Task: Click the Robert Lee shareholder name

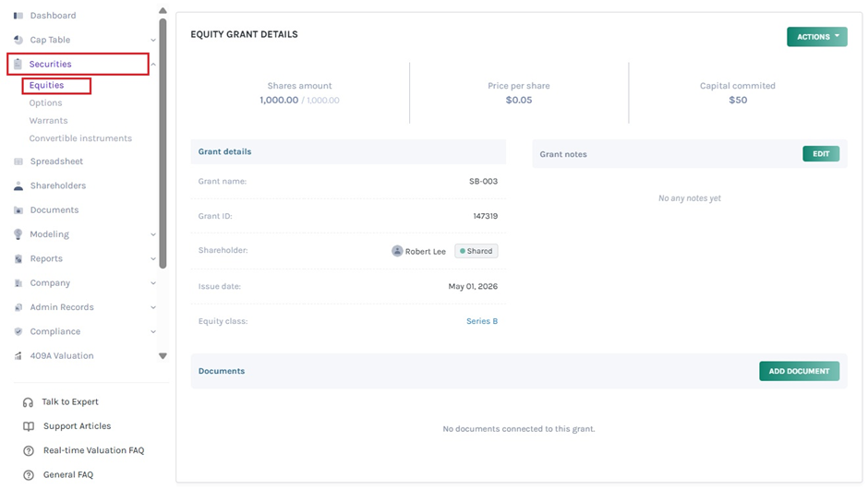Action: [425, 252]
